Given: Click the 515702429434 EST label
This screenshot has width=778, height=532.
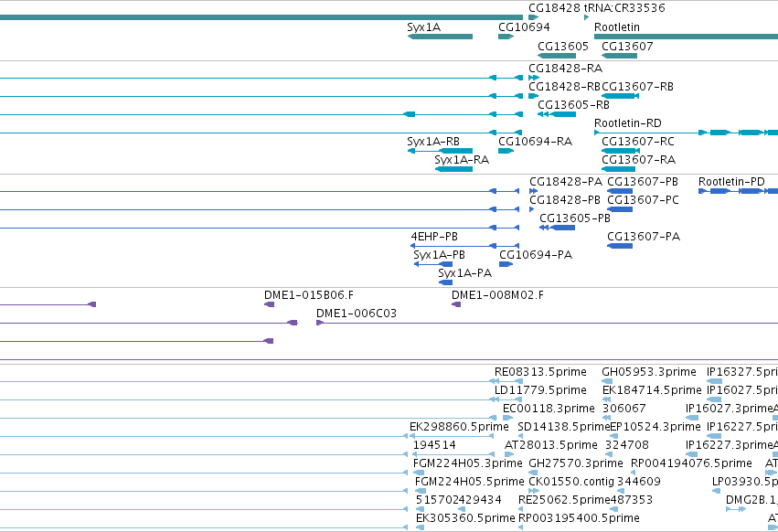Looking at the screenshot, I should pos(458,501).
